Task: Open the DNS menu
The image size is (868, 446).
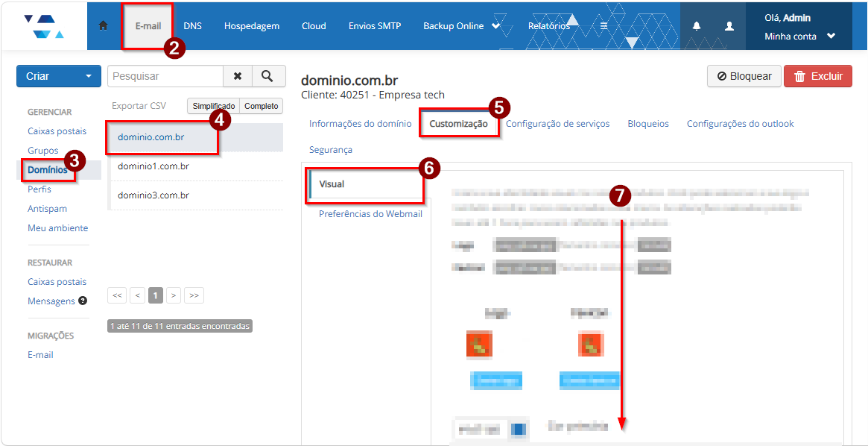Action: tap(193, 26)
